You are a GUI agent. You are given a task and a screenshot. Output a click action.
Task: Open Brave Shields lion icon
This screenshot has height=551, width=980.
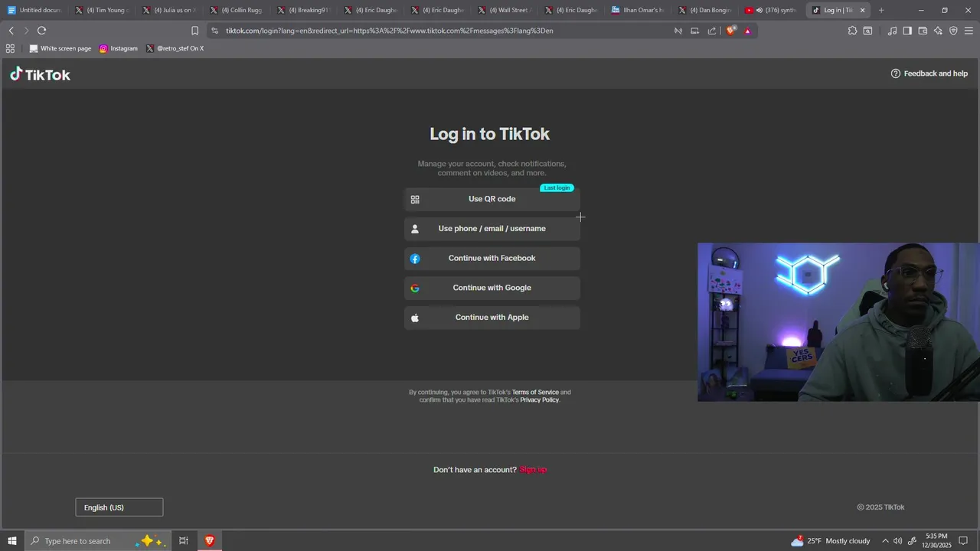(731, 31)
